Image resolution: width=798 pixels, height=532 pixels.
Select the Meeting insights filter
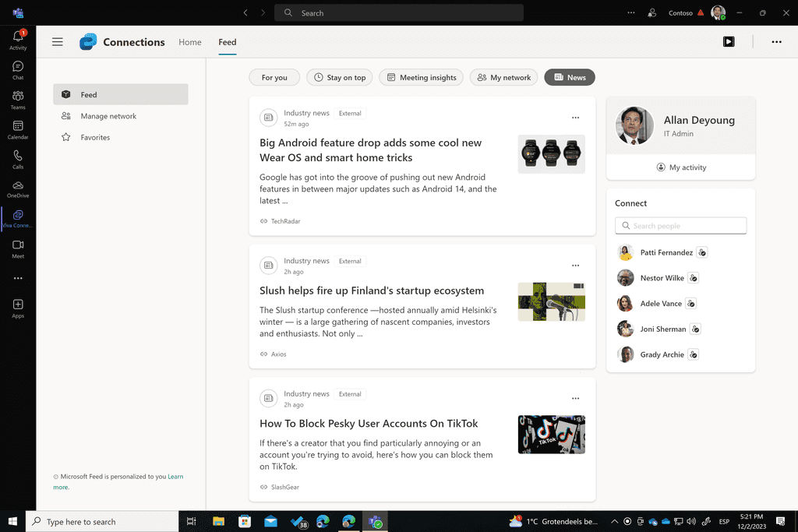click(422, 77)
